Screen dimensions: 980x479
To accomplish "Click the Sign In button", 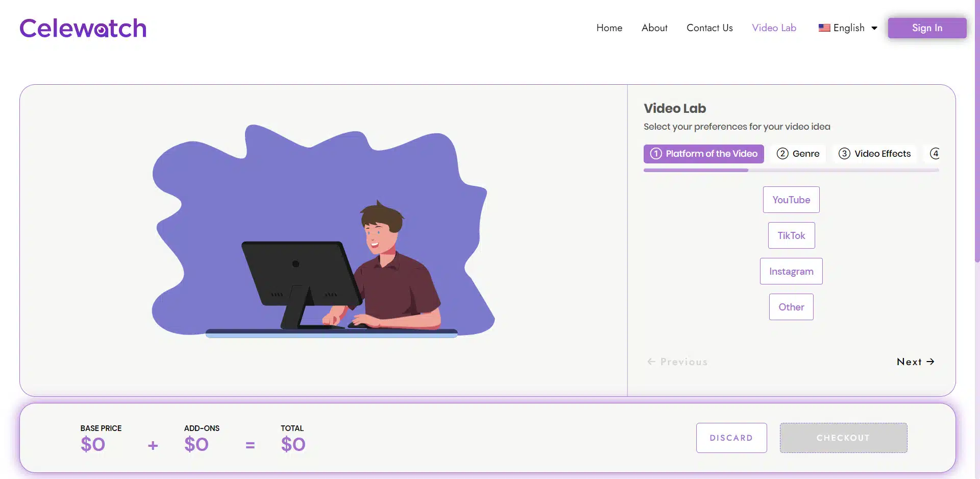I will 927,28.
